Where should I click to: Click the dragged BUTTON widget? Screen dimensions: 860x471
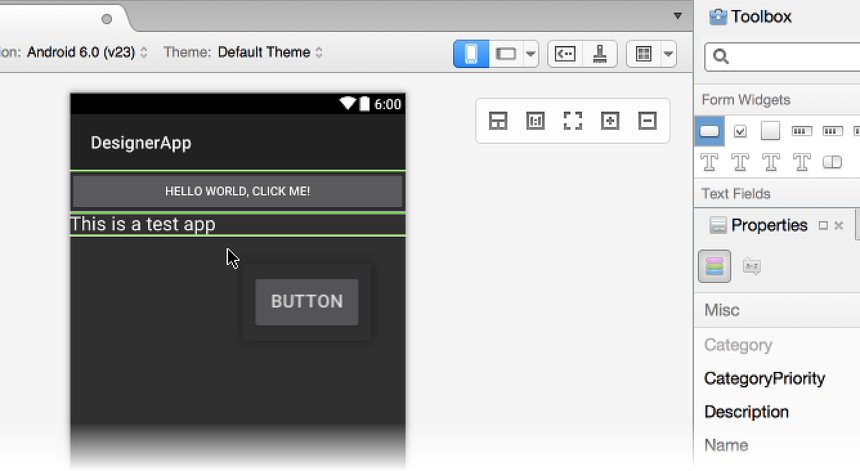pos(307,302)
